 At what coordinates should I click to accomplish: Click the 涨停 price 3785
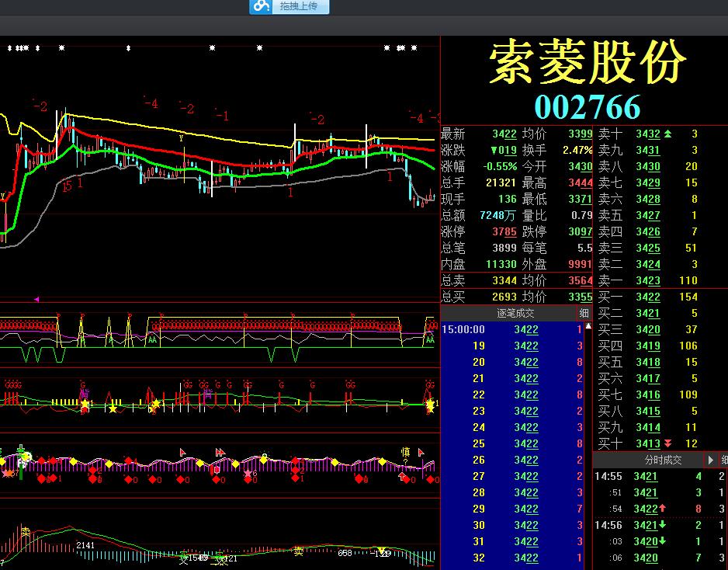click(x=504, y=232)
